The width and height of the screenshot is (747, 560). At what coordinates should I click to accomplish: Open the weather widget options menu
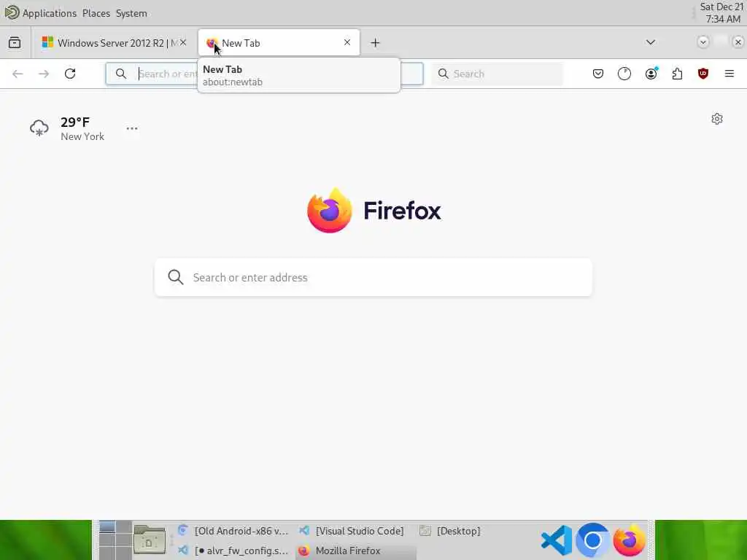(132, 128)
